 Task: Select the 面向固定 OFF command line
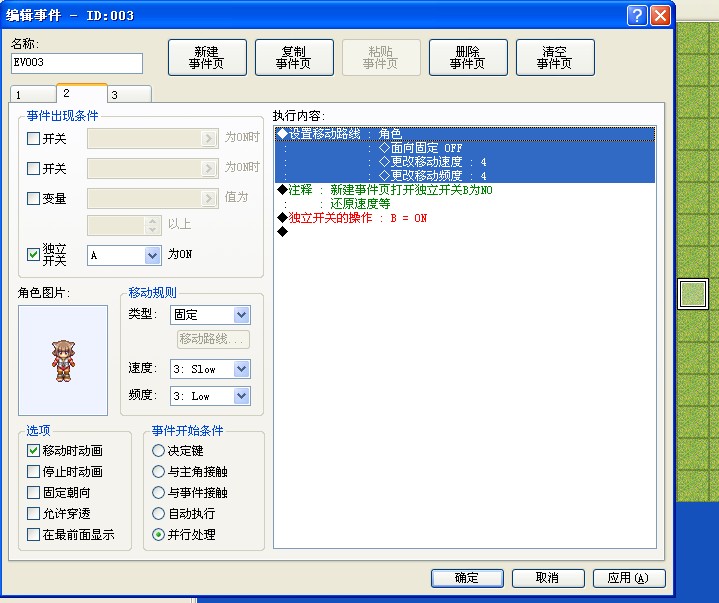pyautogui.click(x=465, y=148)
